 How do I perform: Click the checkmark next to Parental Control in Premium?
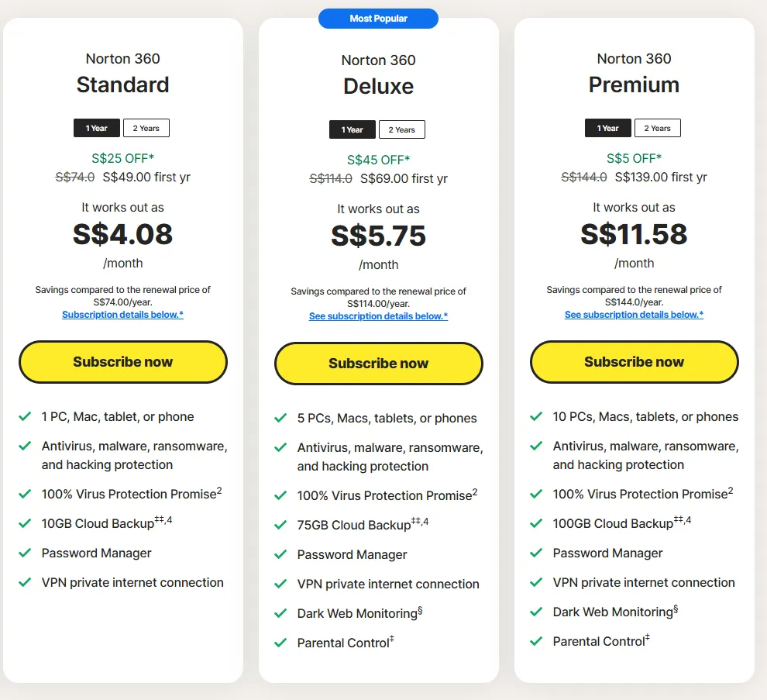coord(535,642)
